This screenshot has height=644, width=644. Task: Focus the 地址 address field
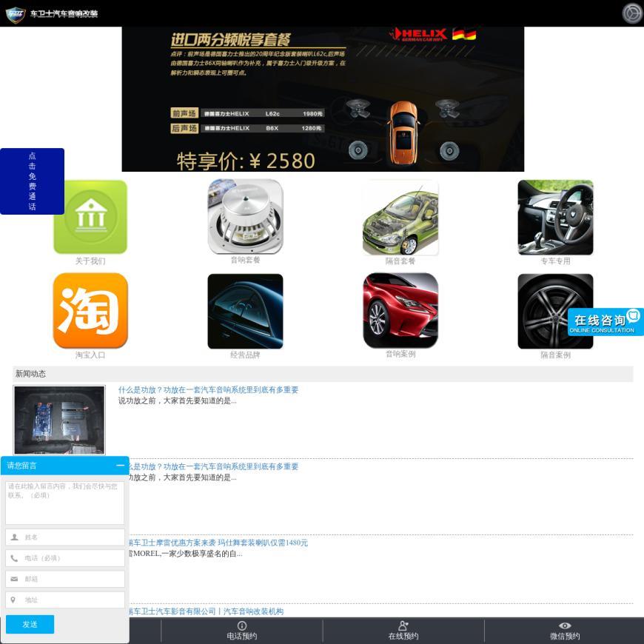click(x=65, y=600)
